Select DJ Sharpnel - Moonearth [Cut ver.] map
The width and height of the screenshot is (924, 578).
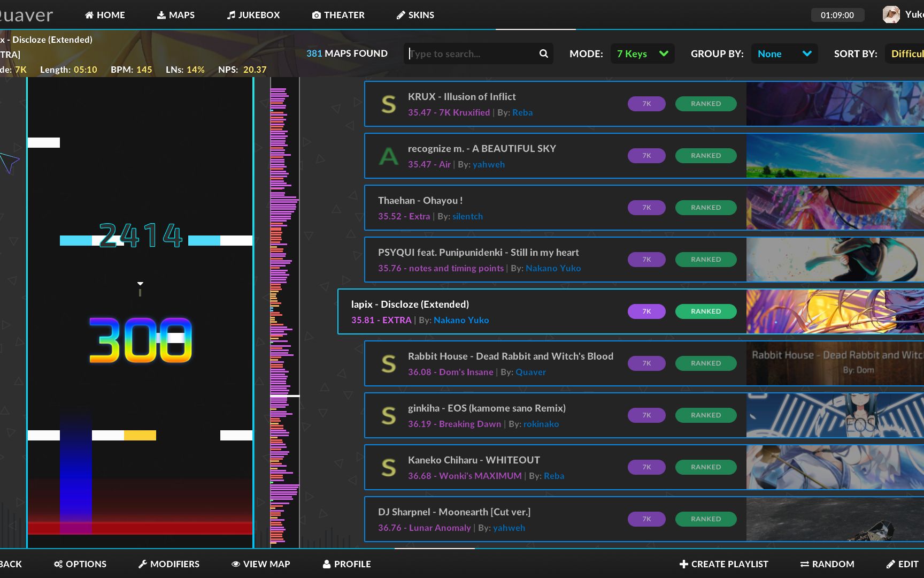[x=644, y=519]
